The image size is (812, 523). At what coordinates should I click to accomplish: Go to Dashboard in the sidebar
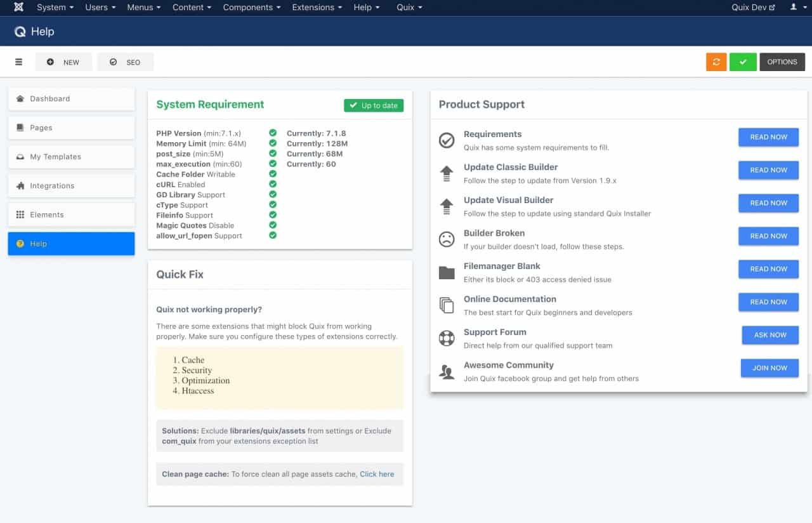click(71, 99)
